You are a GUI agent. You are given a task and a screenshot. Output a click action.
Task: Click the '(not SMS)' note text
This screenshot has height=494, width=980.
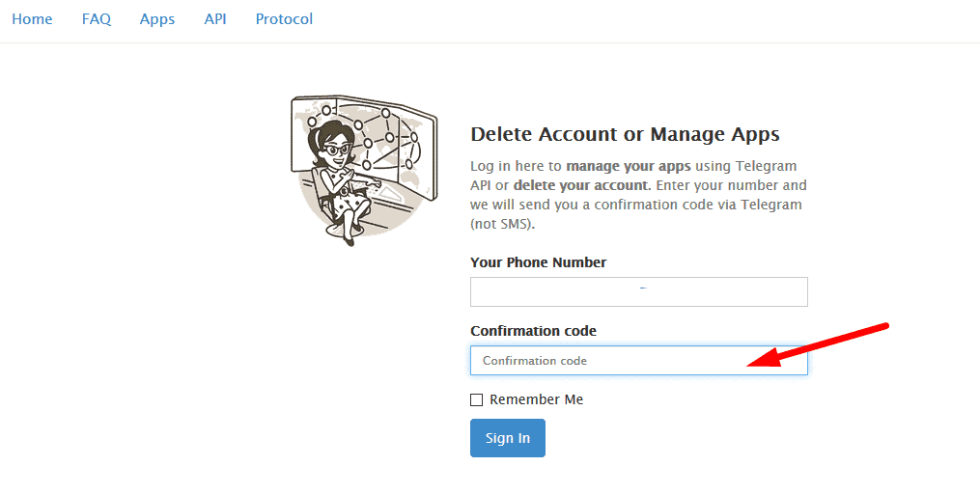(x=501, y=224)
